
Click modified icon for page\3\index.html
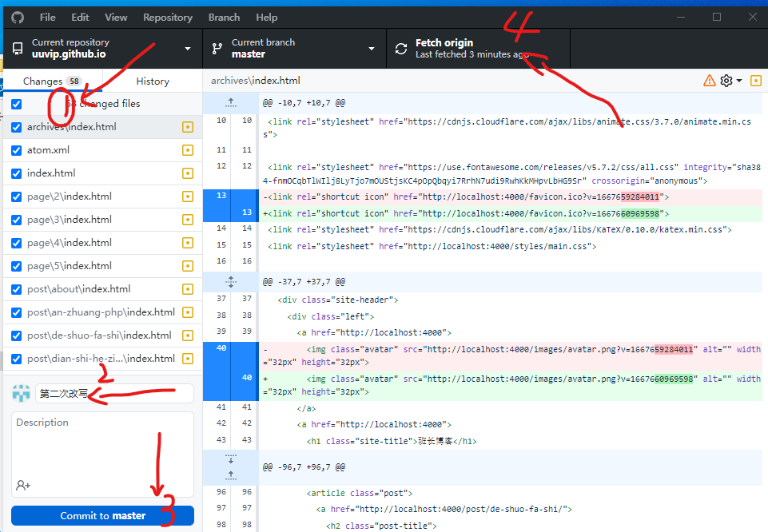click(x=188, y=220)
